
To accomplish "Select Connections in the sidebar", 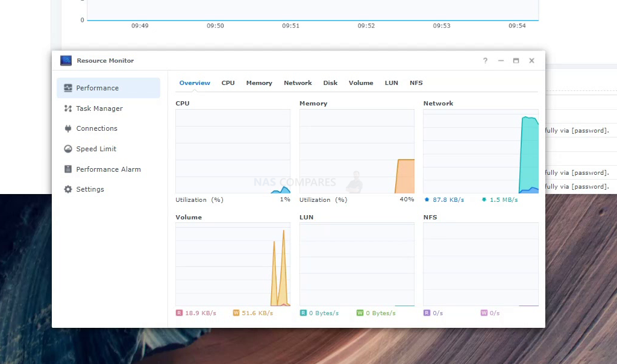I will point(108,128).
